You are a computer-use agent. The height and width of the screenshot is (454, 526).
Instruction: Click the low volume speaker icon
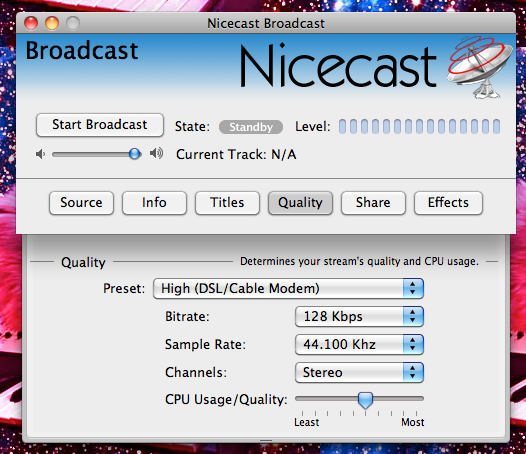pyautogui.click(x=40, y=154)
